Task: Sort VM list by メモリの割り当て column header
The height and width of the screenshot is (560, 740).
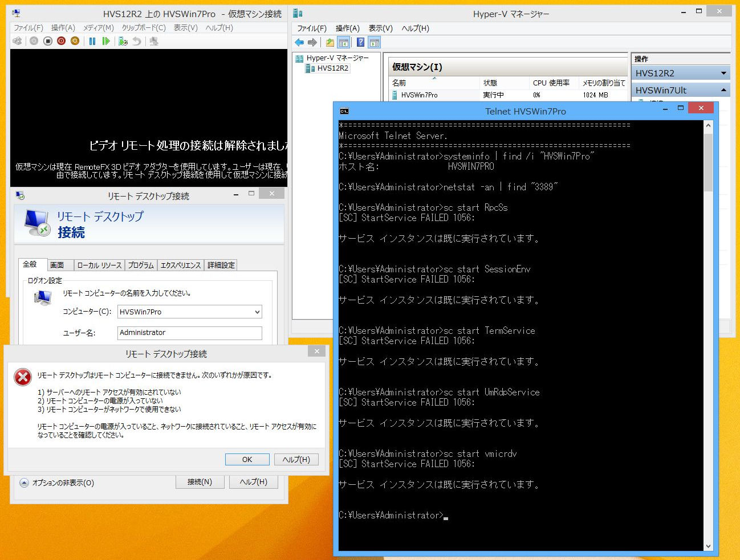Action: 603,83
